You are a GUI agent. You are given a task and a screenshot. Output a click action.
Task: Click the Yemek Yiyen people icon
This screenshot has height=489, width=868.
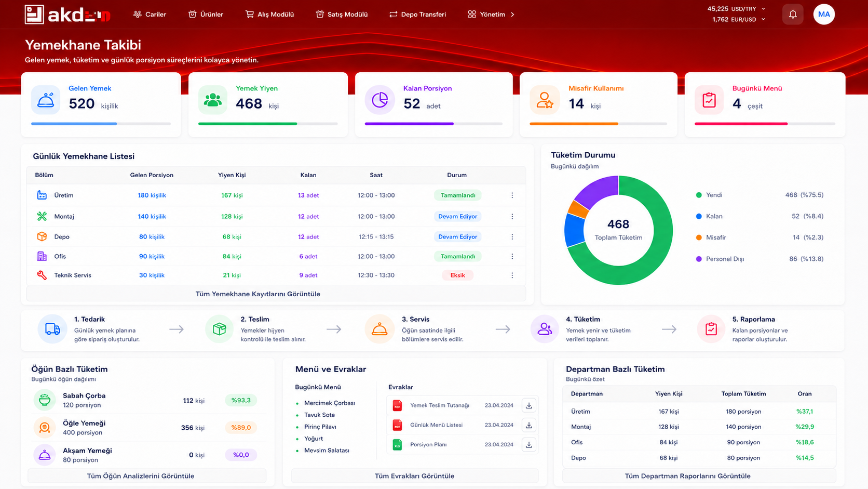[213, 100]
